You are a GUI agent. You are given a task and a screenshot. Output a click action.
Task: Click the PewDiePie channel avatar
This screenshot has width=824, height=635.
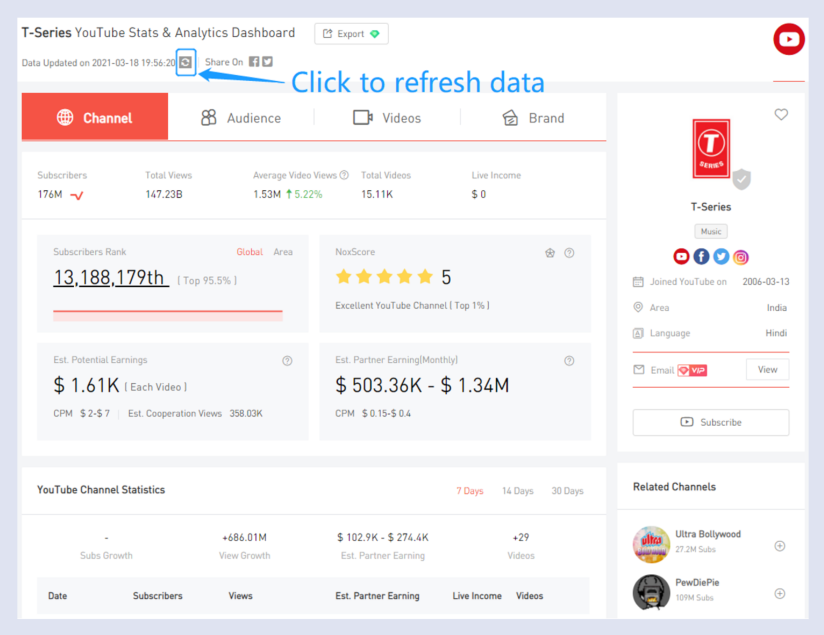pos(651,592)
